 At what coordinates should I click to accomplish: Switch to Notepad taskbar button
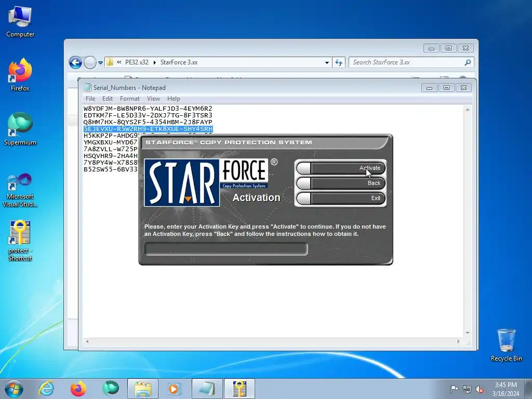click(207, 389)
